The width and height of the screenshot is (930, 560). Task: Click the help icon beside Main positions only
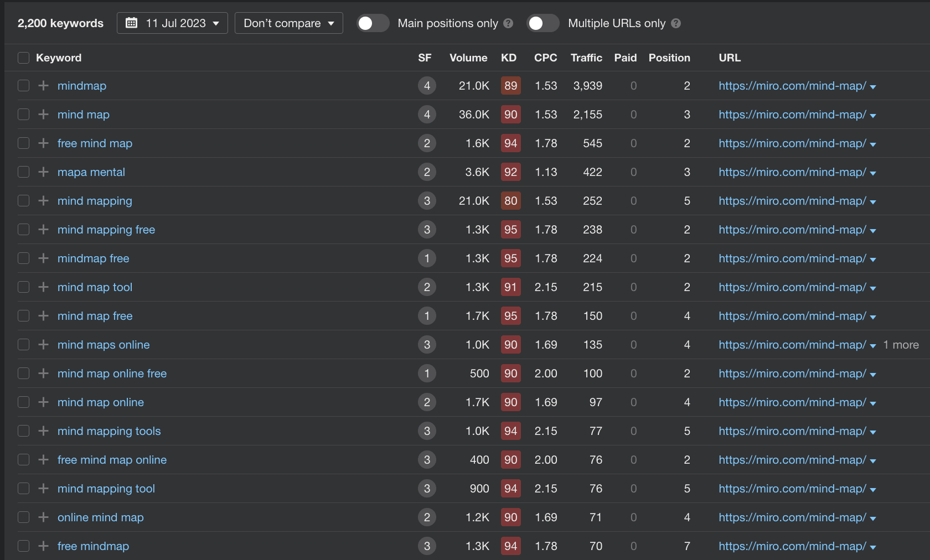tap(508, 23)
